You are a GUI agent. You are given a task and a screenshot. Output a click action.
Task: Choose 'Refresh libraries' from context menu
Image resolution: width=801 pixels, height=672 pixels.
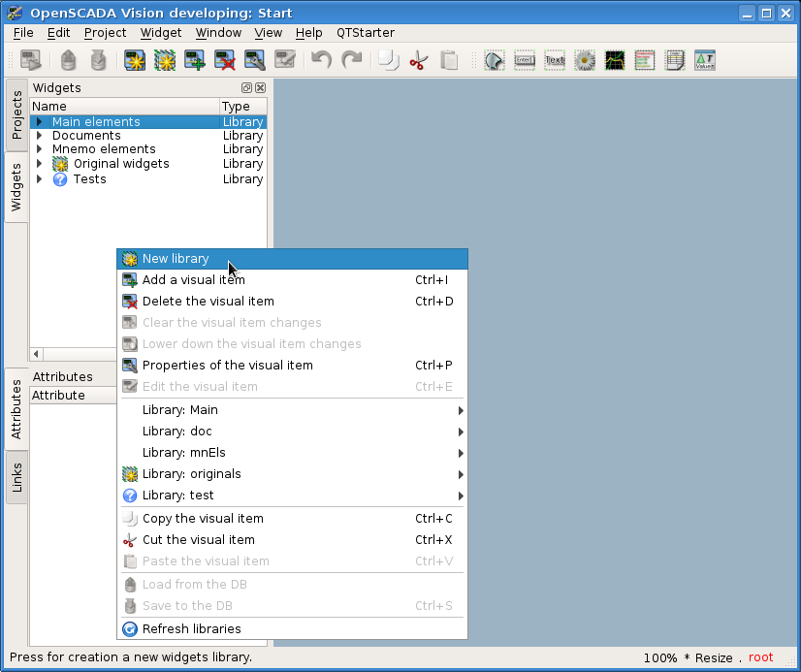click(x=292, y=629)
